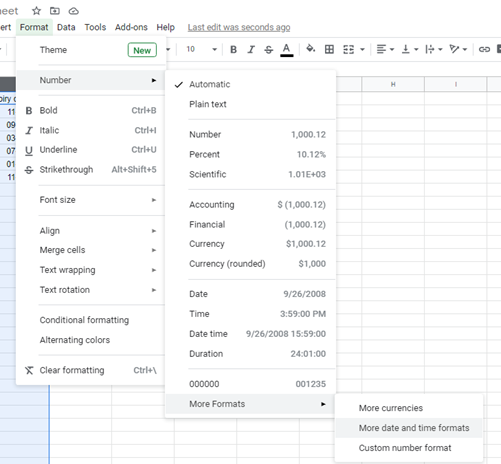Open the borders tool
501x464 pixels.
tap(329, 50)
